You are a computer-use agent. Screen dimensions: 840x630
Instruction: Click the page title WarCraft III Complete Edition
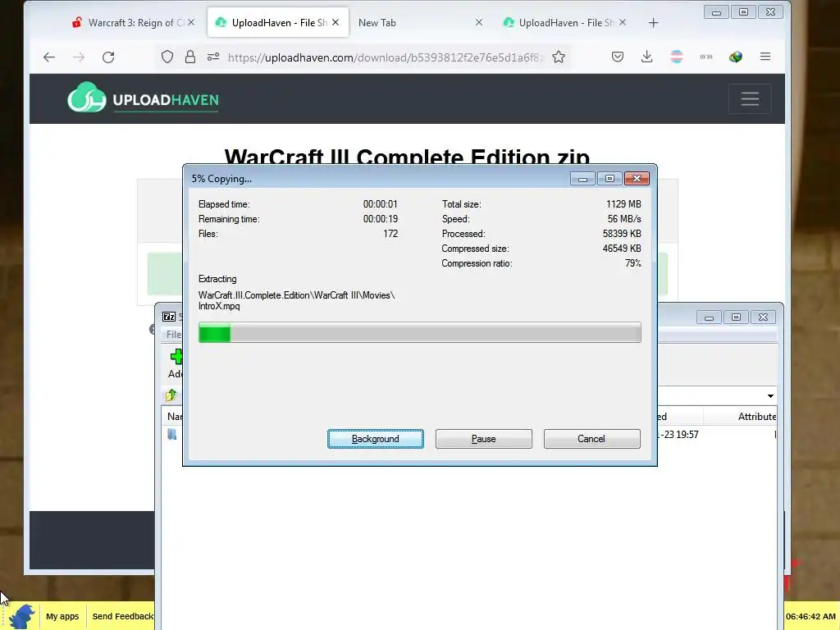click(x=407, y=157)
